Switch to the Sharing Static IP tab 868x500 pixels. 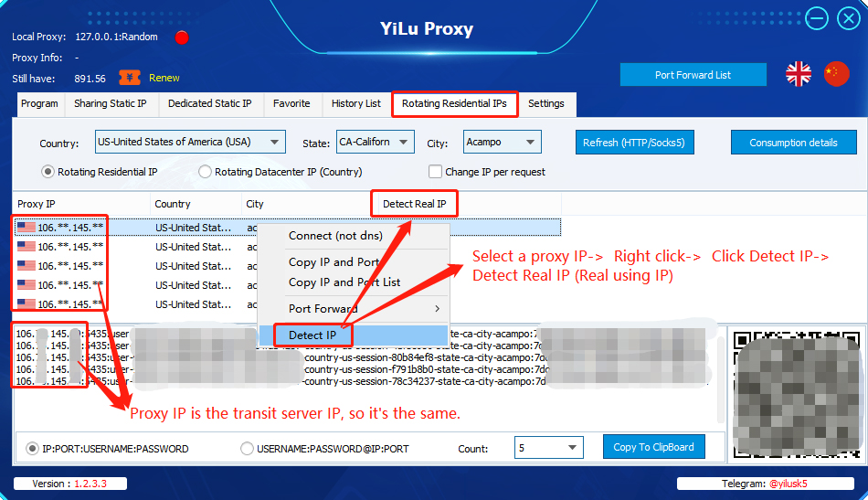(111, 103)
